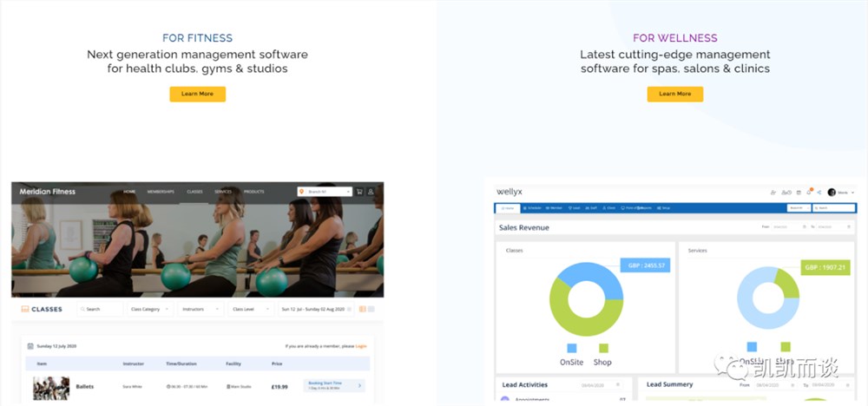Open the wellyx notification bell icon

click(x=809, y=192)
